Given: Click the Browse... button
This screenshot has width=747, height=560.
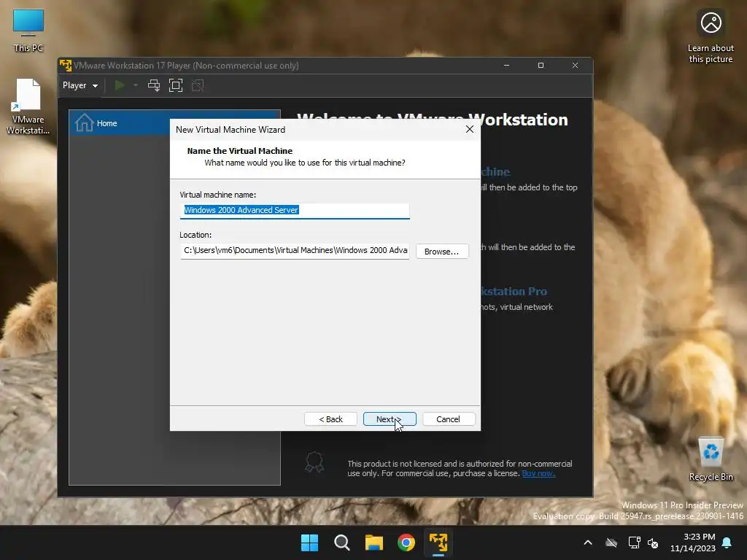Looking at the screenshot, I should (x=442, y=251).
